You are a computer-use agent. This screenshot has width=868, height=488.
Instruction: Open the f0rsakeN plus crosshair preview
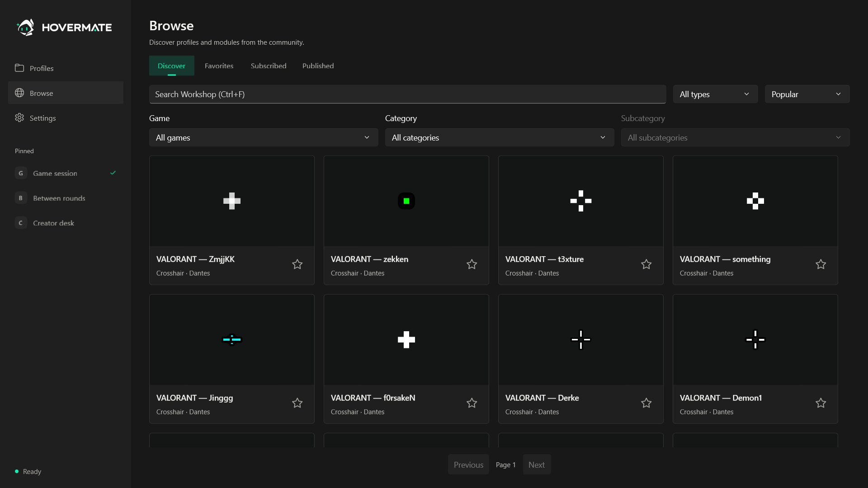(x=406, y=340)
